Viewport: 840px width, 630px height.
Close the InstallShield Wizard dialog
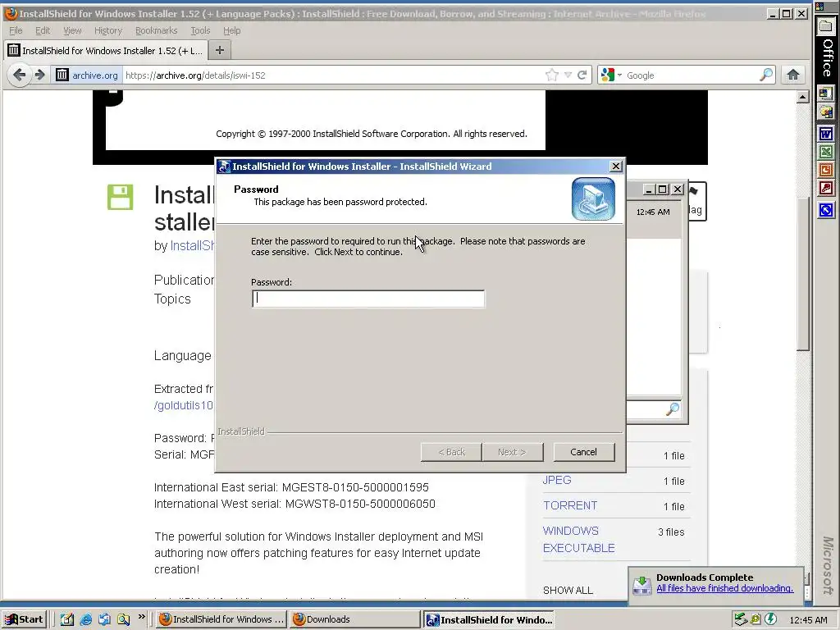[616, 167]
